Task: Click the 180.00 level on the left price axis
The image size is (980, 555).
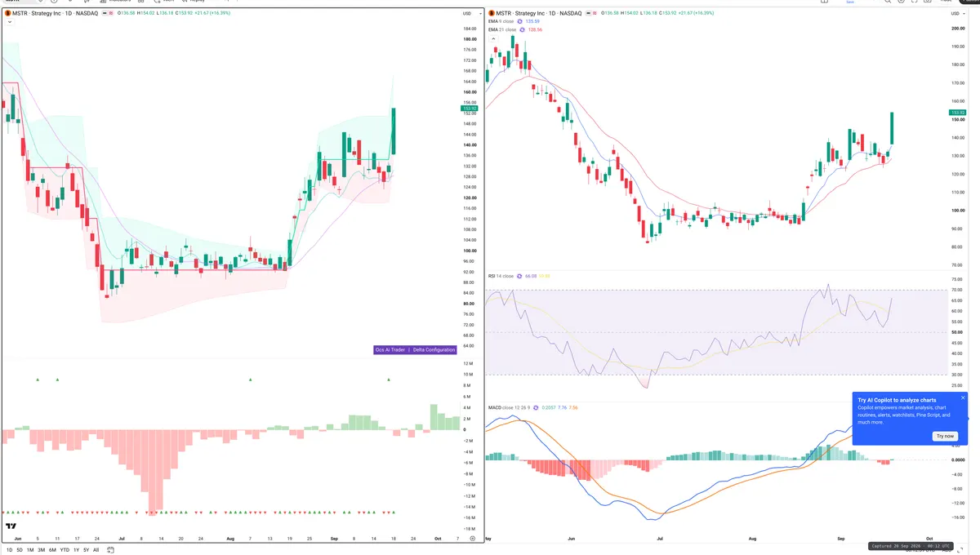Action: click(470, 39)
